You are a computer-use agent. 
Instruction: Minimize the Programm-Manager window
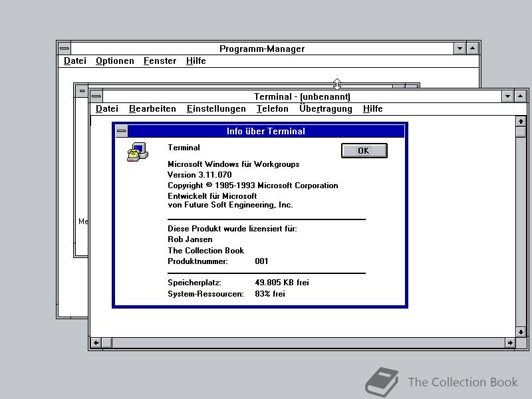(x=460, y=49)
